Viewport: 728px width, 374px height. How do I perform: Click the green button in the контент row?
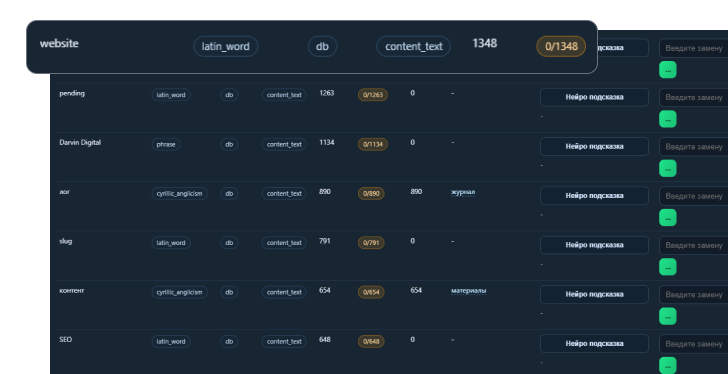pos(668,316)
